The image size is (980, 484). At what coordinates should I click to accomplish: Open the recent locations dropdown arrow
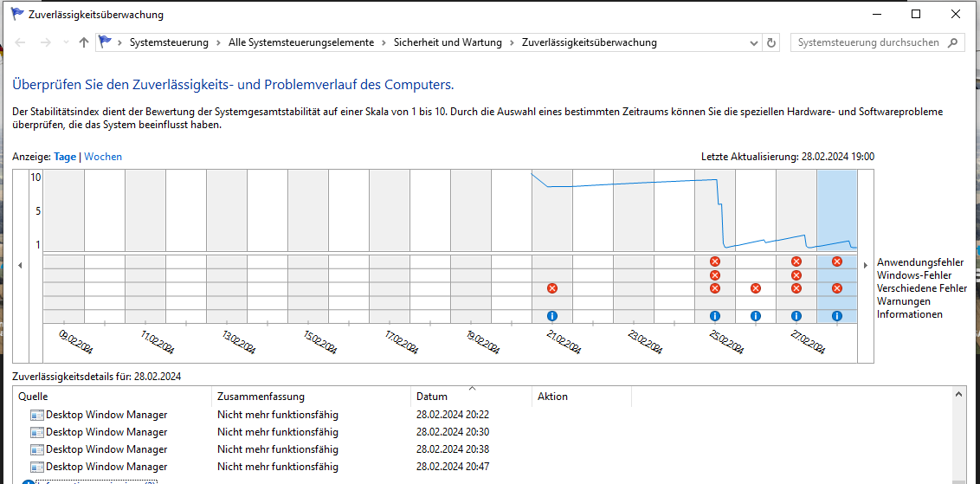(67, 42)
